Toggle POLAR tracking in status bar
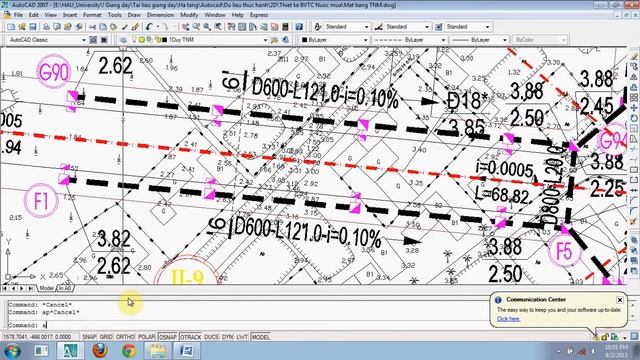640x360 pixels. (147, 337)
